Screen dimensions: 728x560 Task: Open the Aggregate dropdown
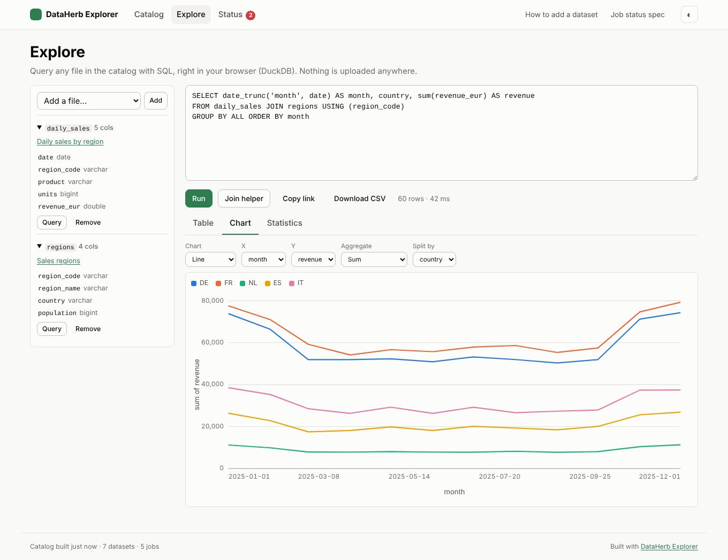(x=374, y=259)
